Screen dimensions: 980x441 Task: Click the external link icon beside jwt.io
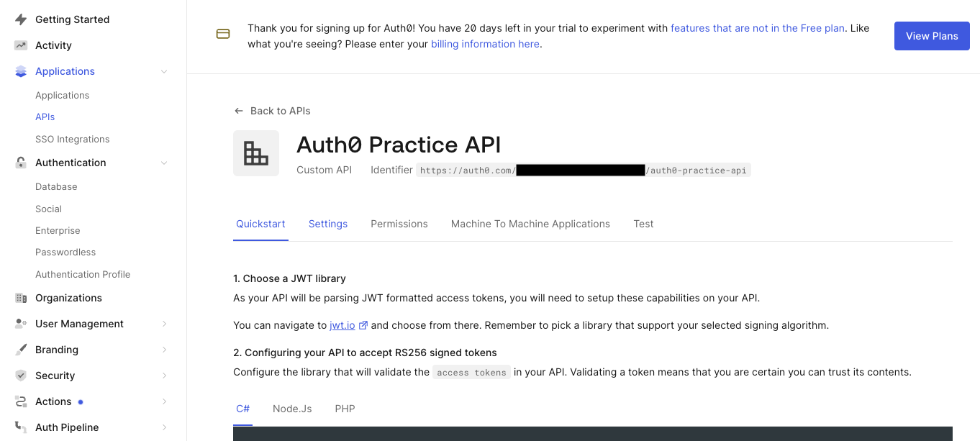point(363,324)
